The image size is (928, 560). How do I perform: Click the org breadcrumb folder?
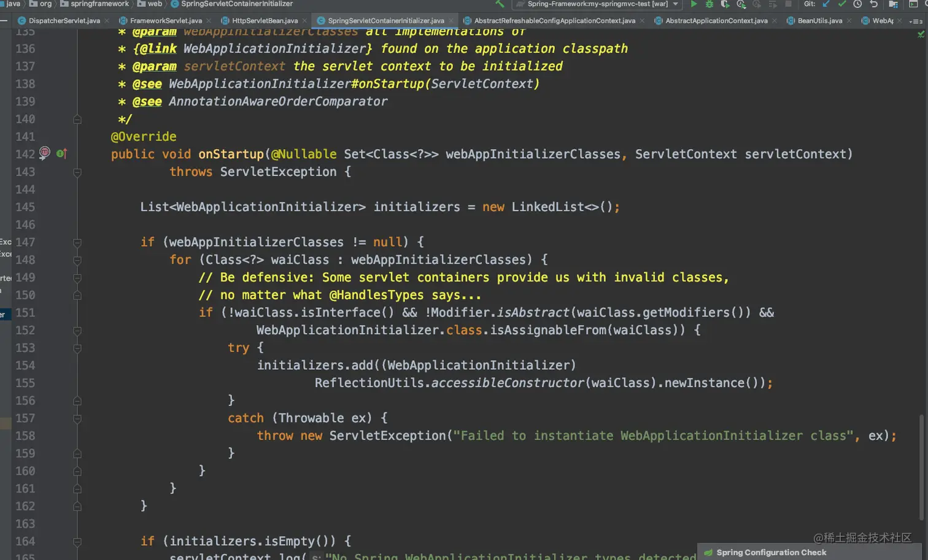41,4
